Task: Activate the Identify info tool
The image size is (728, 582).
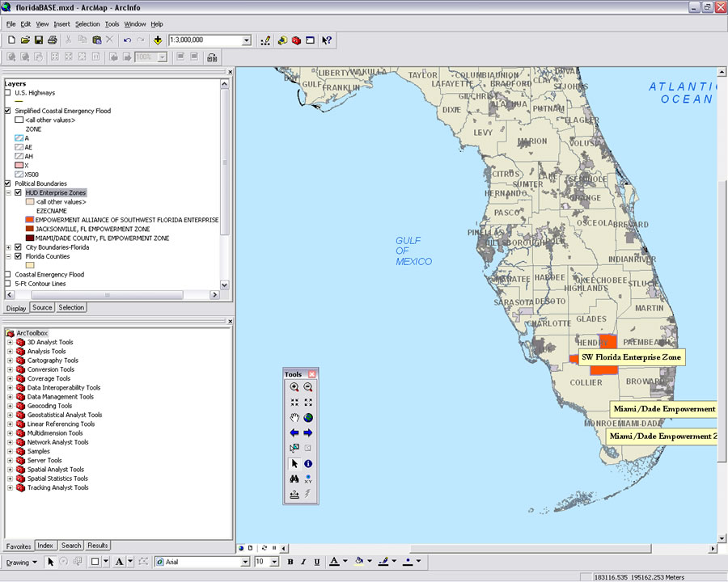Action: 308,463
